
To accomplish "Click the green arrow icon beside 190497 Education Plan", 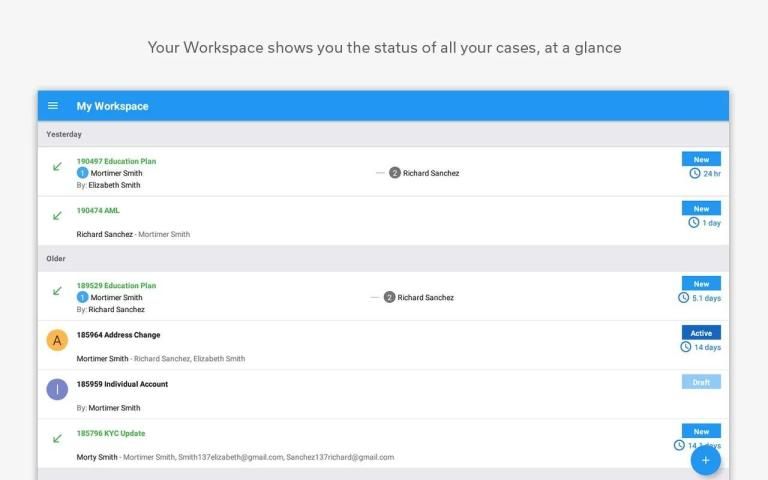I will (57, 166).
